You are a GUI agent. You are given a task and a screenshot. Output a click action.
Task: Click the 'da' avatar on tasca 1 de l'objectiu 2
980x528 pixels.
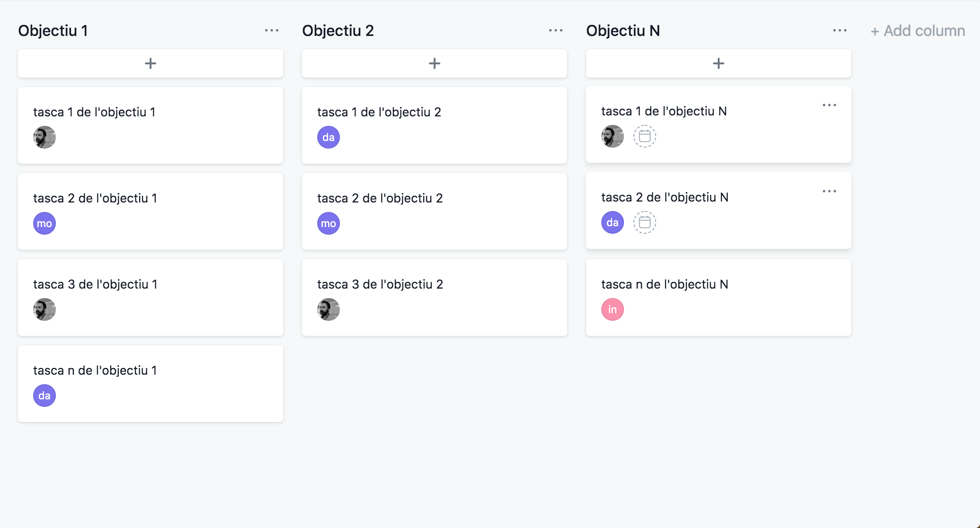(x=329, y=137)
